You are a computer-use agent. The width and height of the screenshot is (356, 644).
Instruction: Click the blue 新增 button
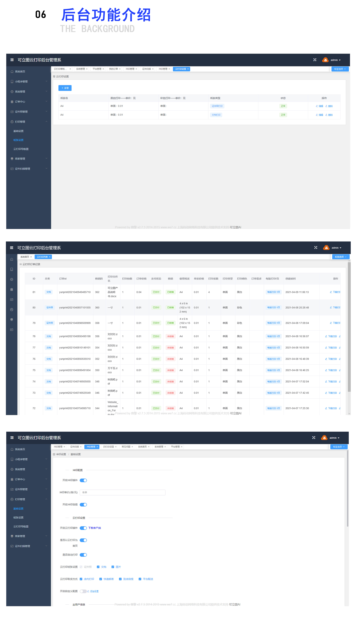point(65,88)
